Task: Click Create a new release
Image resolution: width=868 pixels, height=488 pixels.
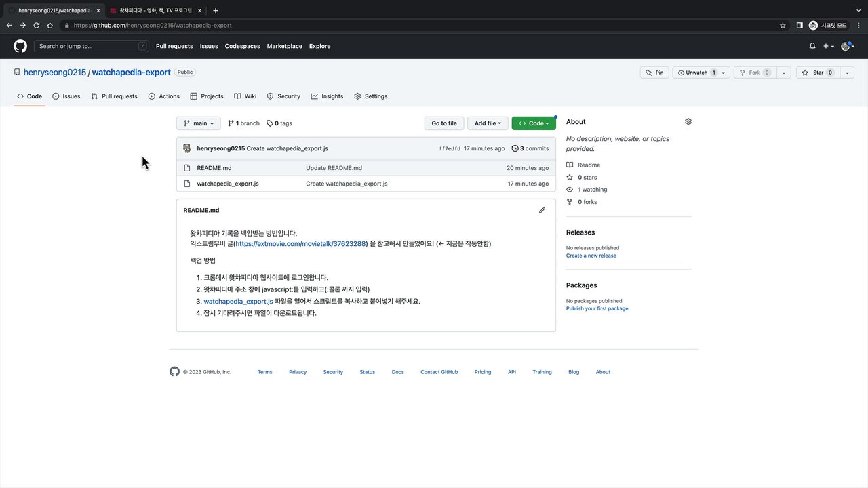Action: pos(591,256)
